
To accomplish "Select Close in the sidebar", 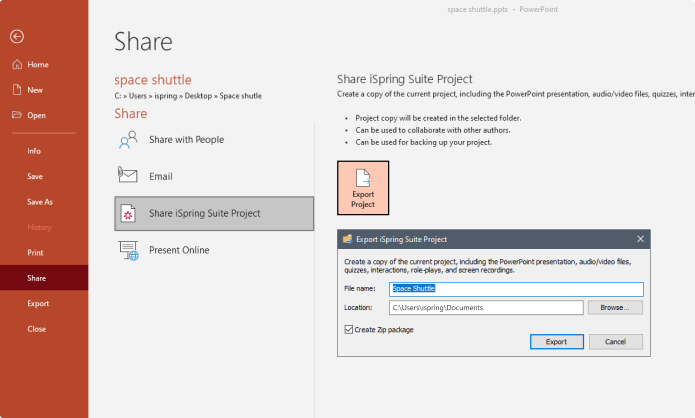I will (x=36, y=329).
